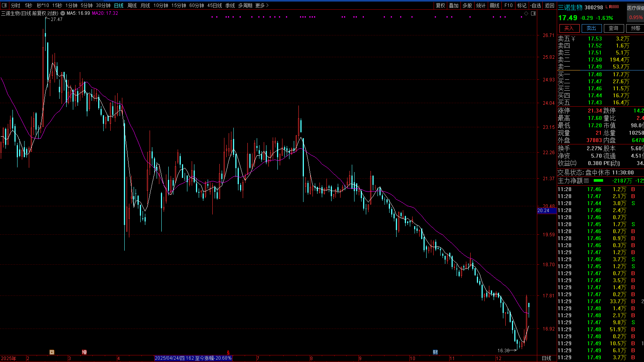Open the list icon next to 主力净额
Image resolution: width=644 pixels, height=362 pixels.
pos(586,181)
